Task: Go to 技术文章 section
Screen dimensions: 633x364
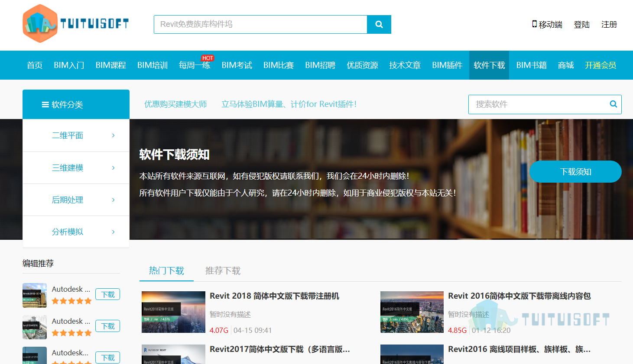Action: click(405, 65)
